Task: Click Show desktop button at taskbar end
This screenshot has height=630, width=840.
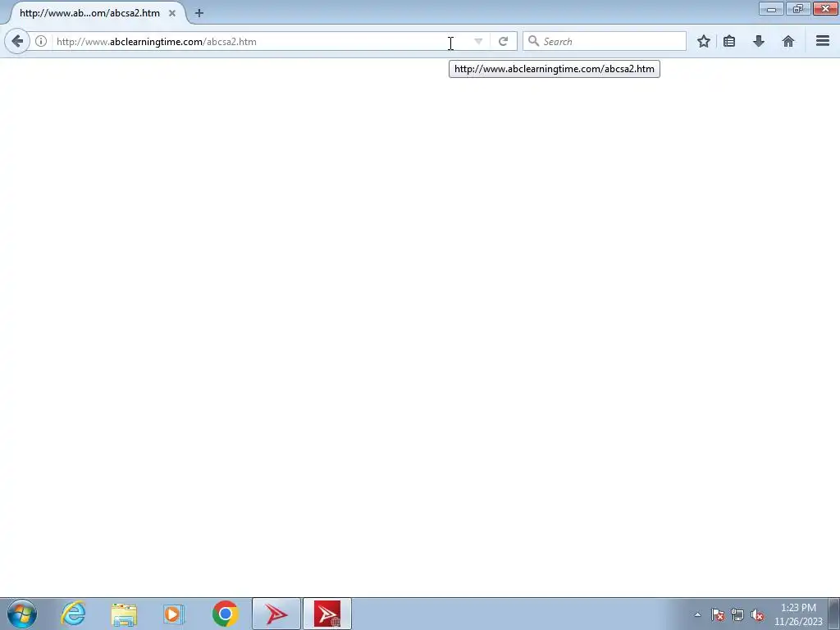Action: (x=834, y=614)
